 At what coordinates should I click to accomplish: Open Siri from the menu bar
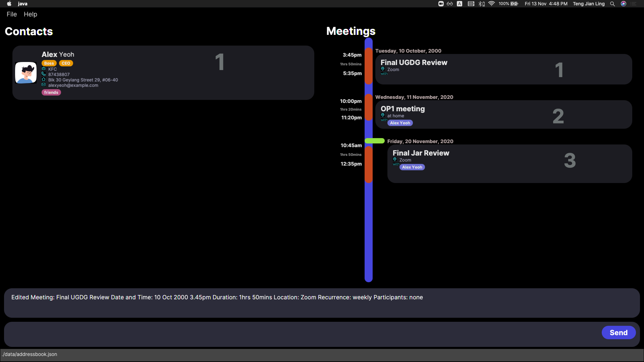[624, 4]
